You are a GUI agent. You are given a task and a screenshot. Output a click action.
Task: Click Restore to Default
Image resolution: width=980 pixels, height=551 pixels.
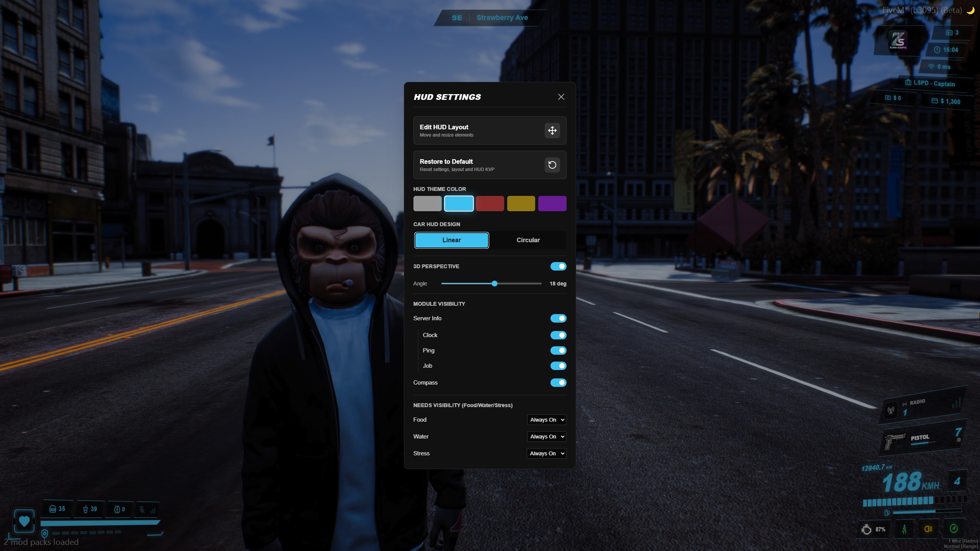click(490, 165)
